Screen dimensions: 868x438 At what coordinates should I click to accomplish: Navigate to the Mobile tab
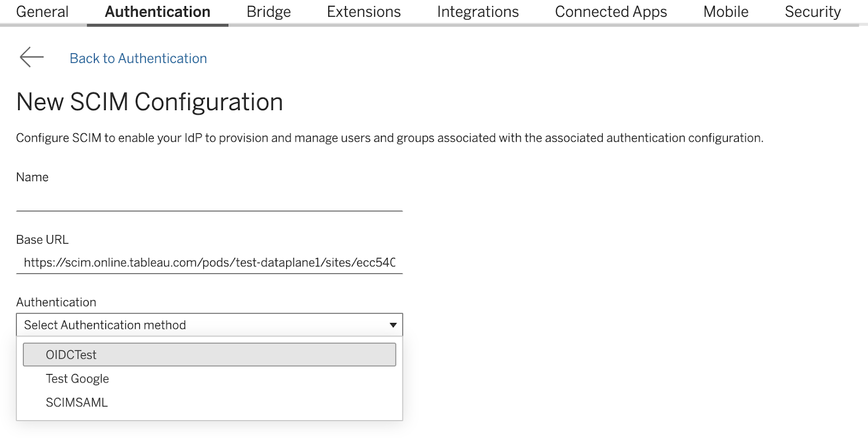(x=725, y=12)
